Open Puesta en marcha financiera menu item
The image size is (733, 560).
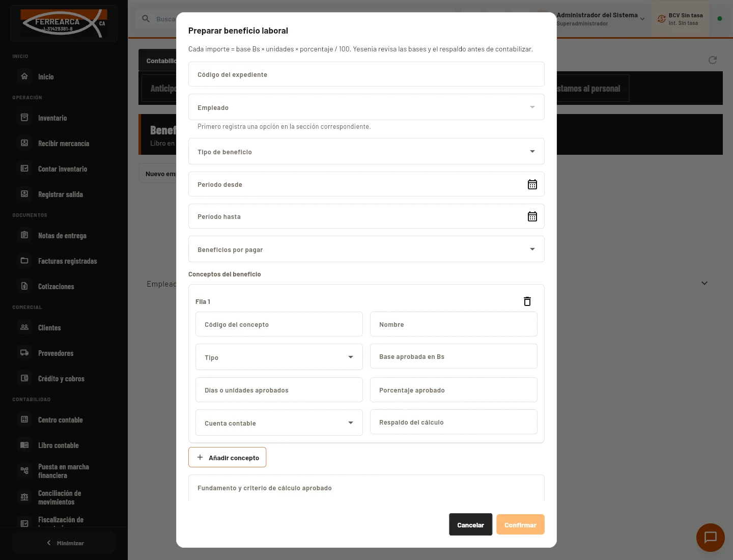pos(64,471)
